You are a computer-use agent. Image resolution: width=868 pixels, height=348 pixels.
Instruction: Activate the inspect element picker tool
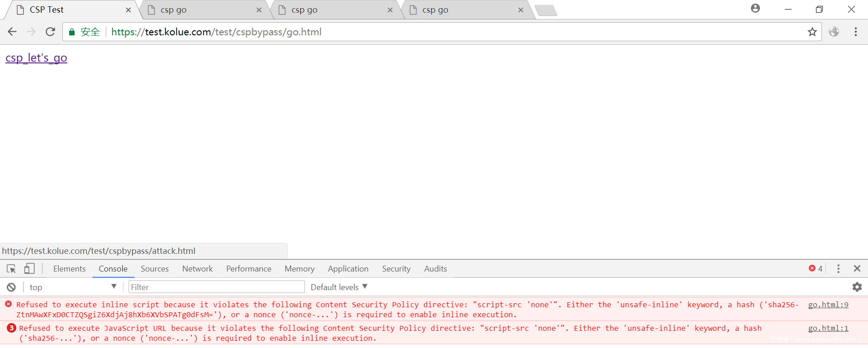point(11,269)
